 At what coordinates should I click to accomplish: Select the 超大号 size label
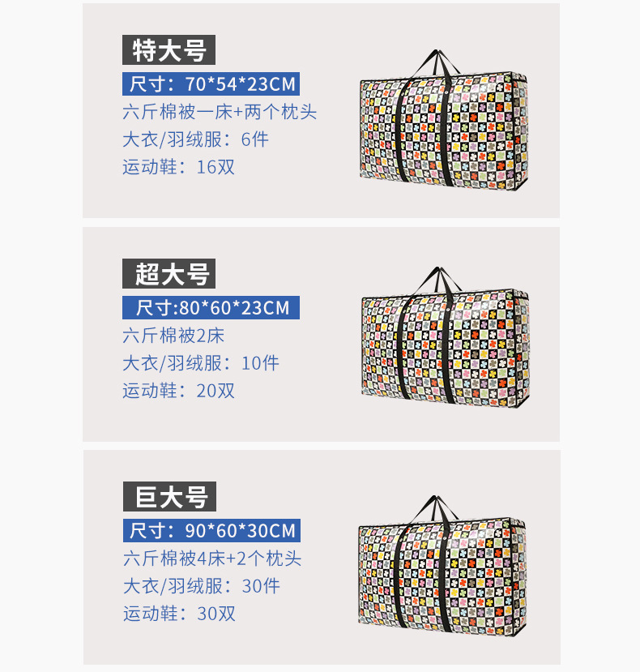point(169,273)
